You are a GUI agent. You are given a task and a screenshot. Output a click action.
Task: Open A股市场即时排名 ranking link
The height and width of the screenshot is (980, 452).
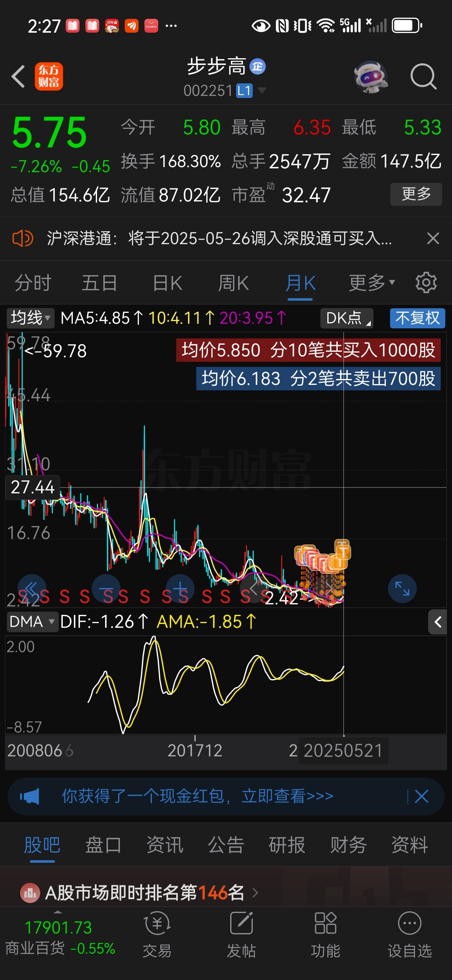pyautogui.click(x=145, y=892)
